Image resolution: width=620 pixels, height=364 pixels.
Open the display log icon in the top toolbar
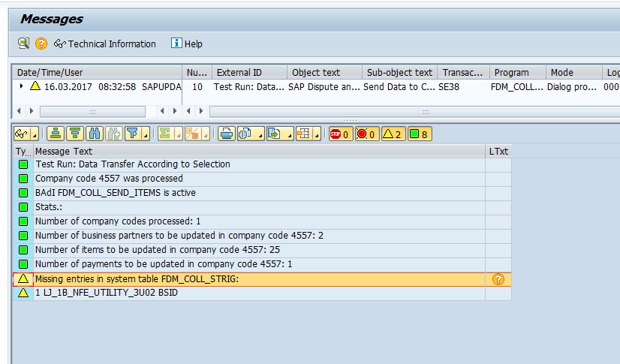(24, 43)
